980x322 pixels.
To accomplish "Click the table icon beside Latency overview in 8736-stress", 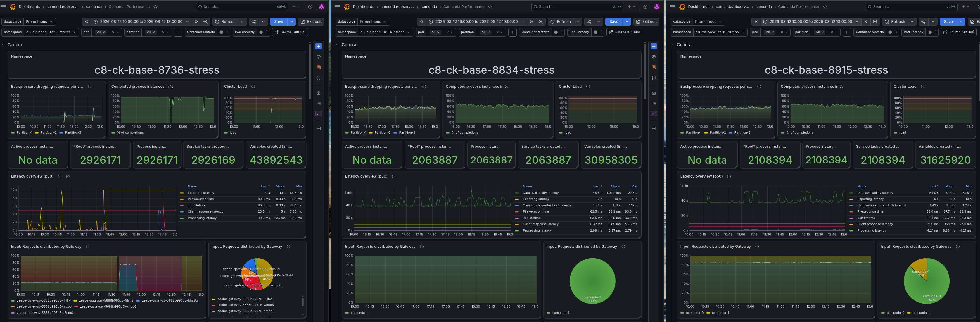I will [68, 176].
